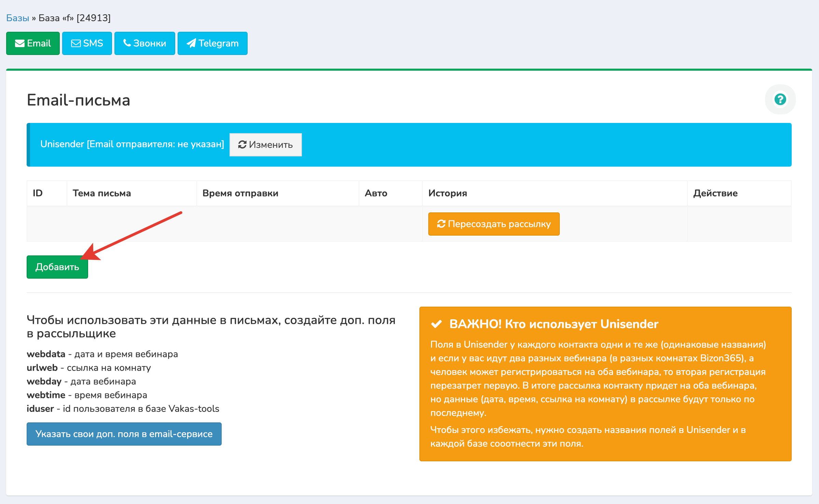
Task: Click the Тема письма column header
Action: tap(102, 193)
